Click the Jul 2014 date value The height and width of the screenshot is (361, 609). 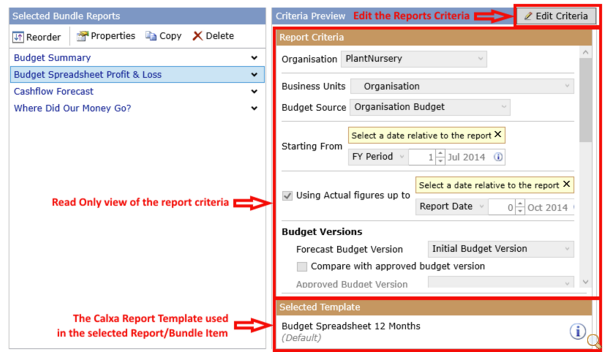click(x=466, y=157)
